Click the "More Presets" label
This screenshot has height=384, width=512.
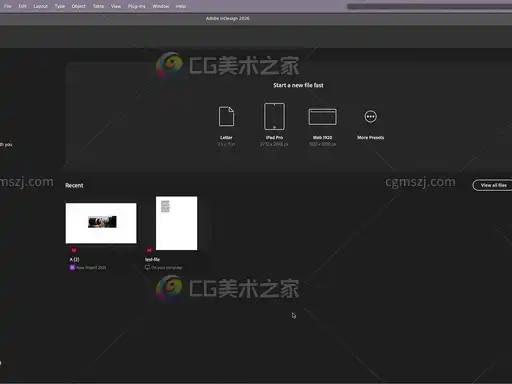[371, 138]
